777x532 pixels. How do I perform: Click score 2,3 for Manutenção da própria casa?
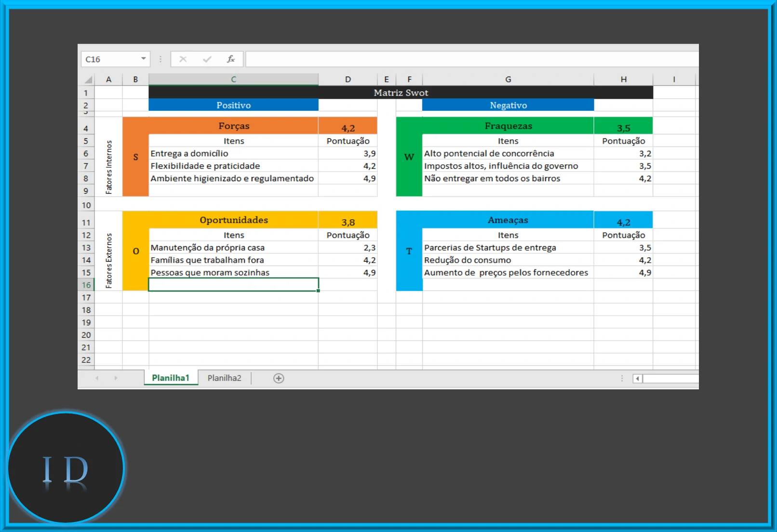pyautogui.click(x=348, y=248)
